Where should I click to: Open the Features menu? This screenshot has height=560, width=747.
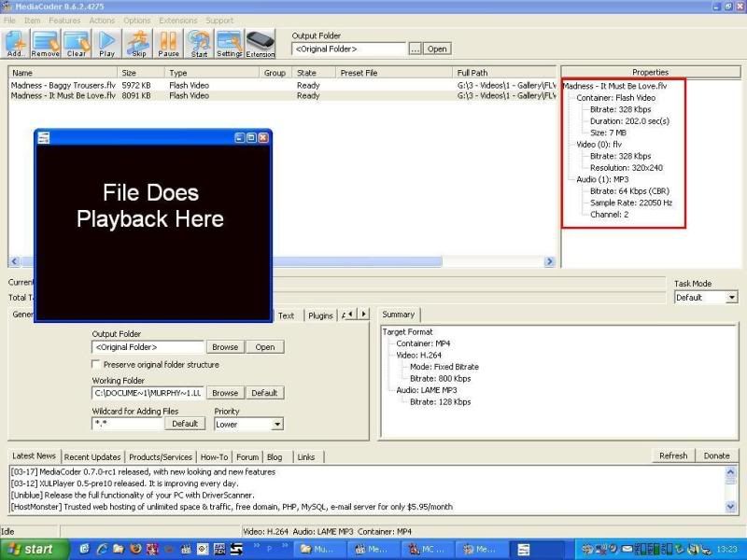coord(64,21)
